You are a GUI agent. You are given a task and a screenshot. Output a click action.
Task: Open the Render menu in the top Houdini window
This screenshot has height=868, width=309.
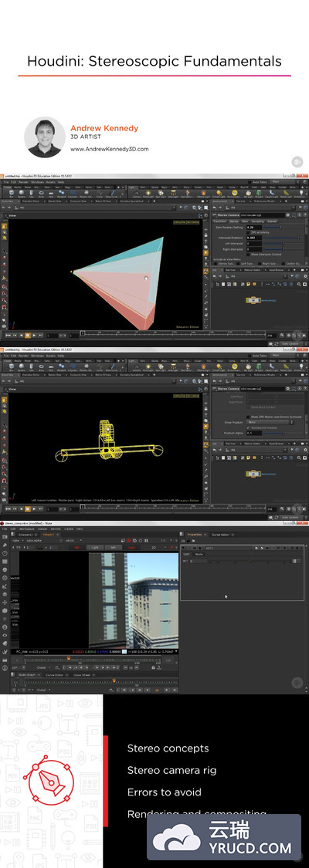22,181
